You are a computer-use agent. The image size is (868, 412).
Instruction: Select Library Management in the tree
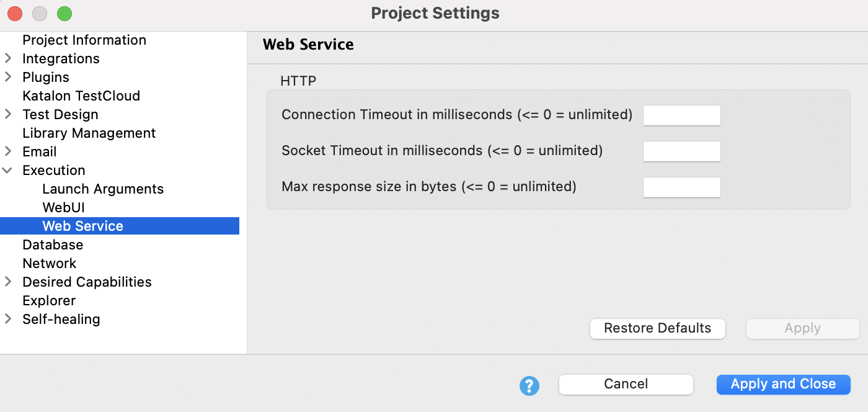[89, 133]
